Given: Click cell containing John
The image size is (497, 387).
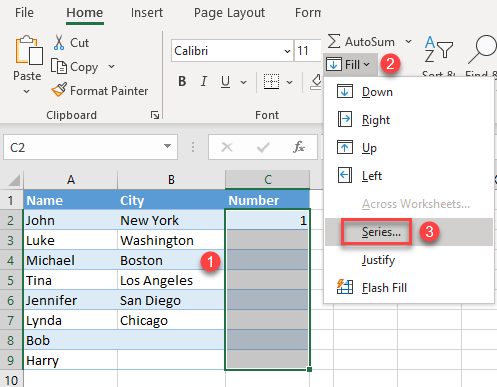Looking at the screenshot, I should 70,220.
